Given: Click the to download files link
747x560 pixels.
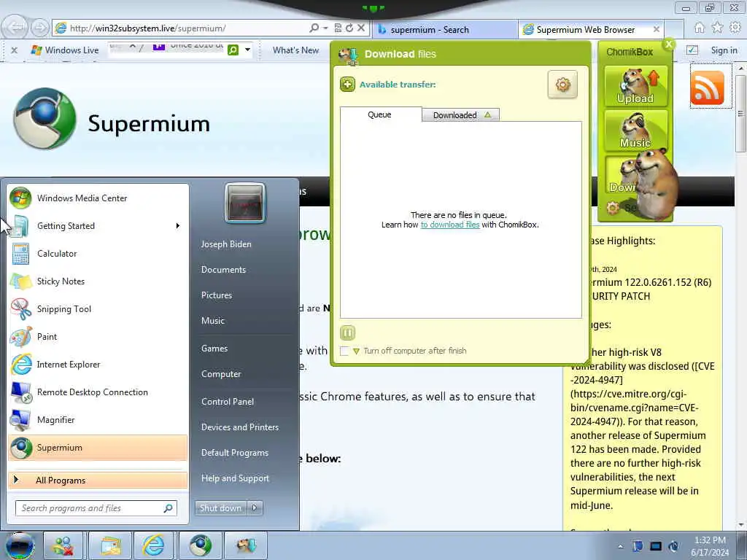Looking at the screenshot, I should pyautogui.click(x=449, y=225).
